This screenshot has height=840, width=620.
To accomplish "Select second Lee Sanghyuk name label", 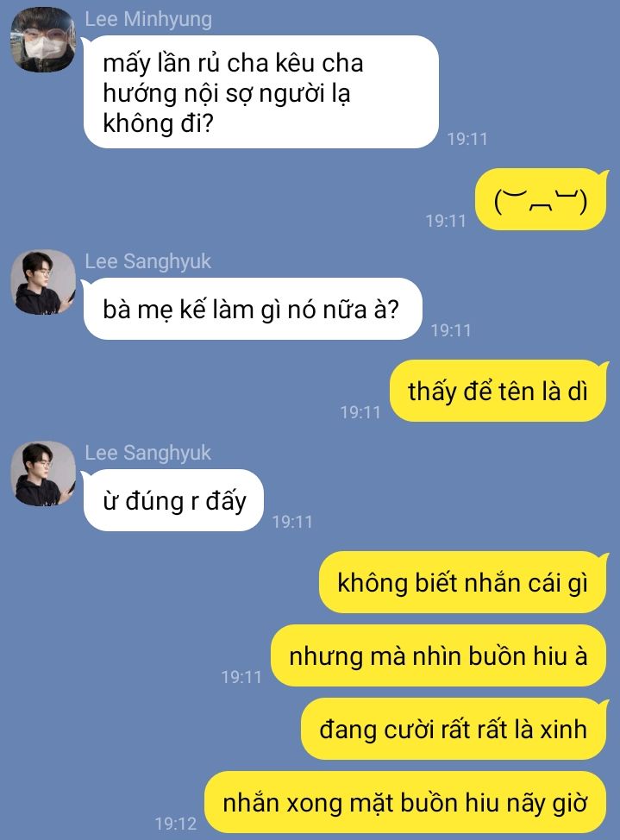I will point(148,453).
